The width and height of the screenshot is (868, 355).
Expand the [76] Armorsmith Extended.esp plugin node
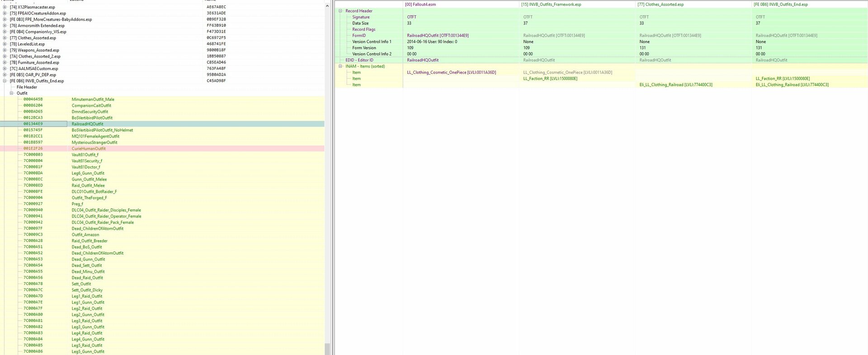[5, 26]
